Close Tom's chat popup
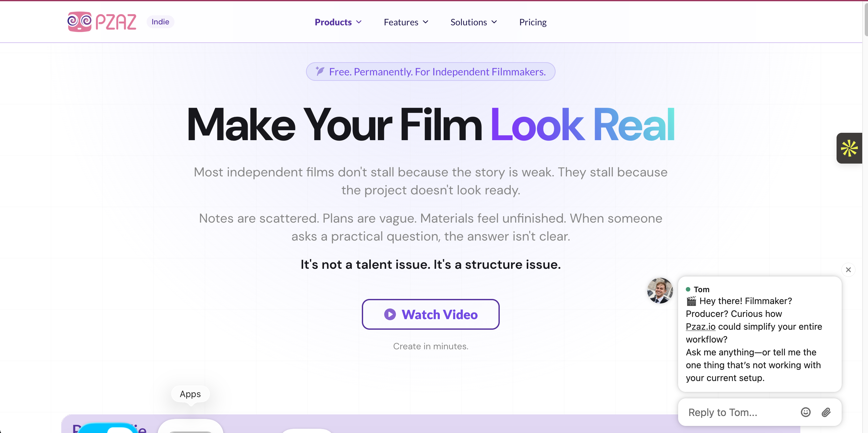 click(848, 270)
